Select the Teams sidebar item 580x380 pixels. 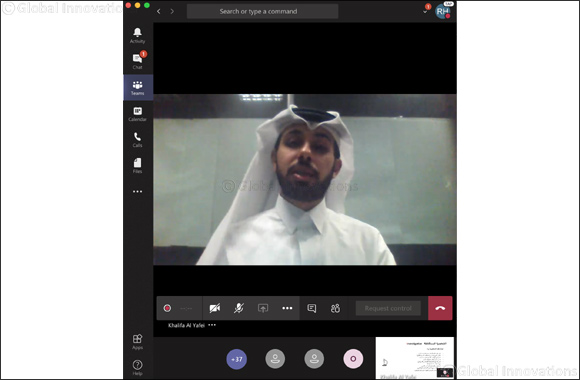138,88
